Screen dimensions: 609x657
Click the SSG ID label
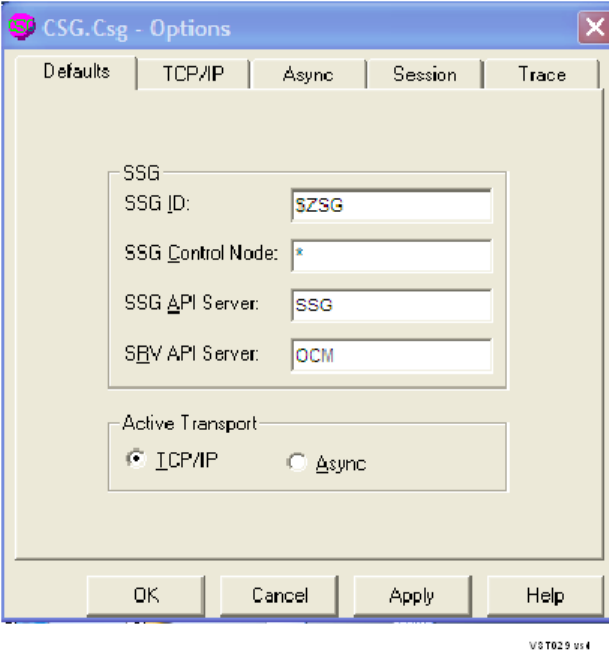157,204
